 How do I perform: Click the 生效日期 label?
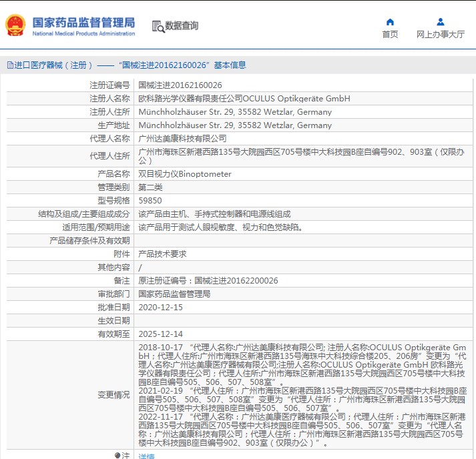click(x=113, y=321)
